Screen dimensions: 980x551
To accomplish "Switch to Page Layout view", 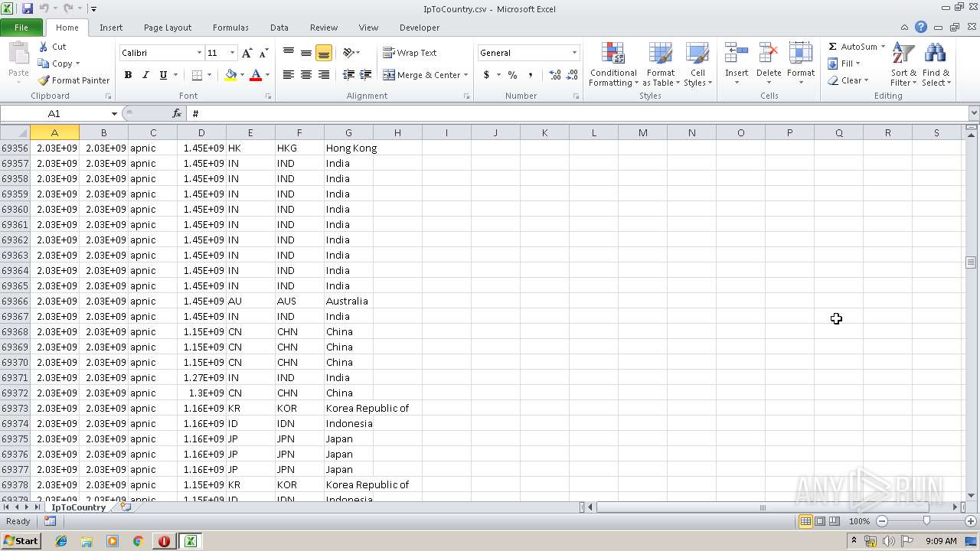I will [820, 521].
